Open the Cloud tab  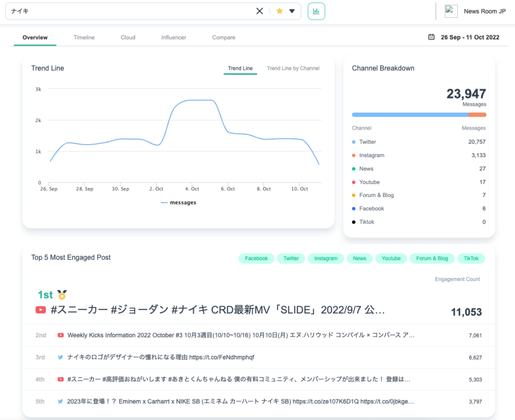(128, 37)
